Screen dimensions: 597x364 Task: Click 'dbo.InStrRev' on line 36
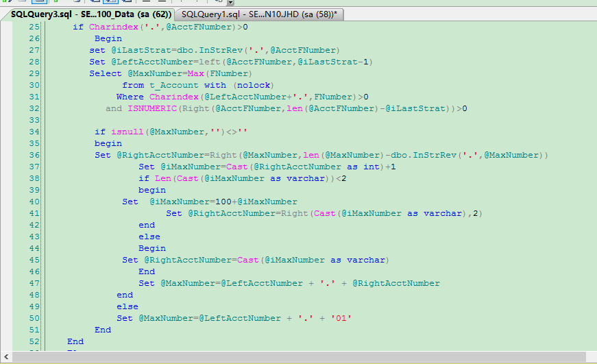tap(424, 156)
